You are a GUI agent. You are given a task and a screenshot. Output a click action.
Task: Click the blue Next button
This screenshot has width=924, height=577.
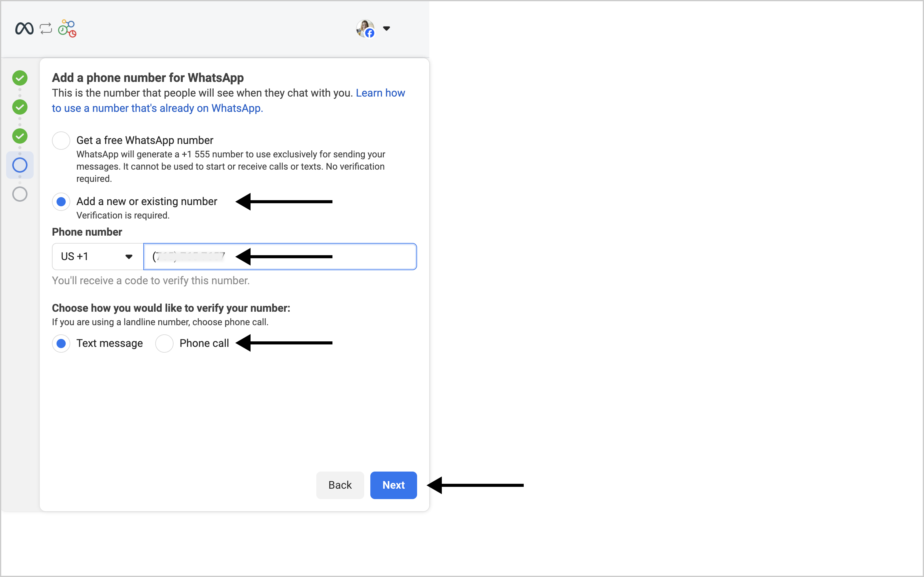click(x=393, y=485)
